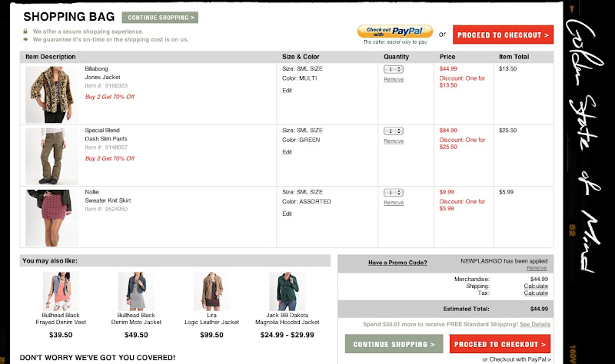
Task: Edit size and color of Dash Slim Pants
Action: pos(287,152)
